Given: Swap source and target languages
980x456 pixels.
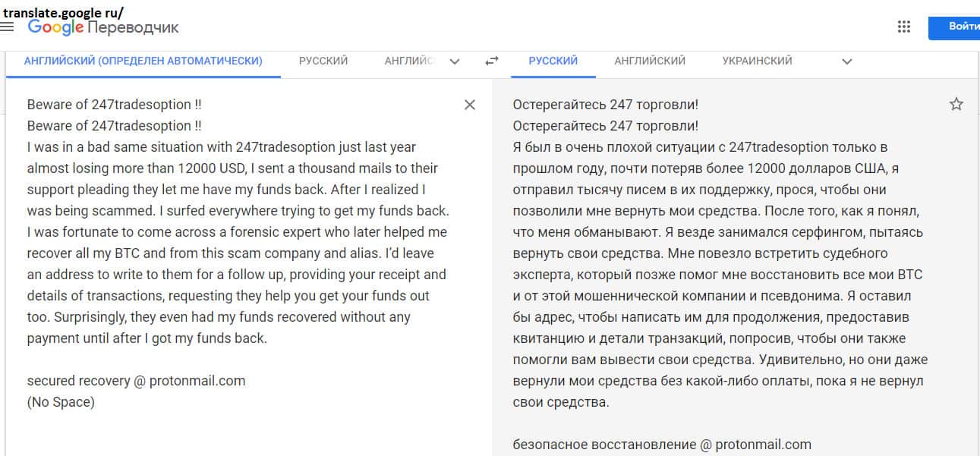Looking at the screenshot, I should tap(492, 61).
